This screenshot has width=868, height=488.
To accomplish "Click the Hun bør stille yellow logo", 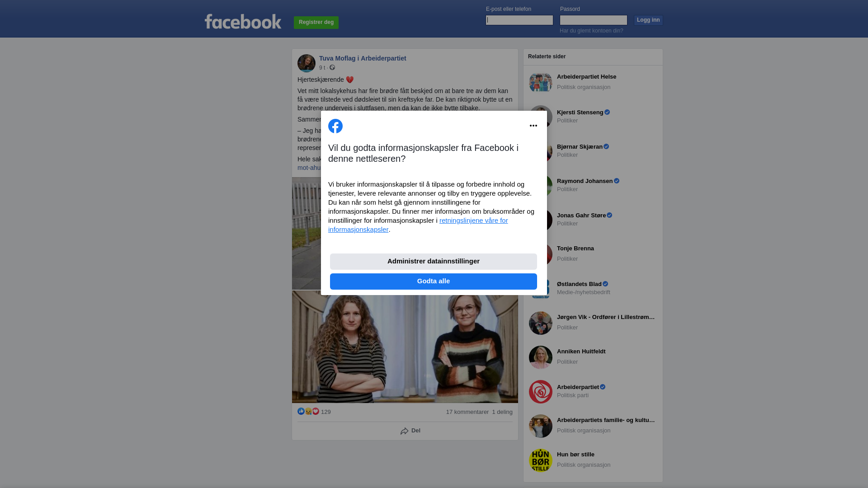I will point(541,460).
